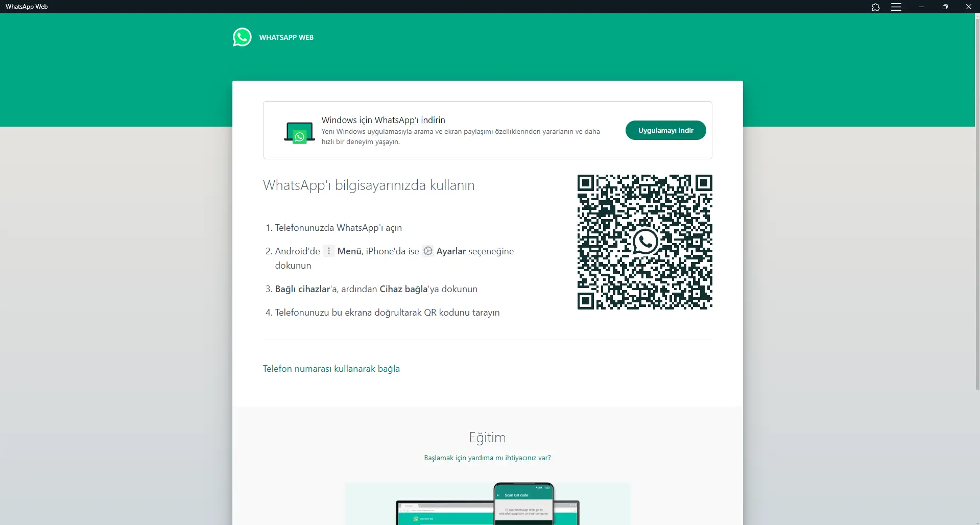Click the tutorial video thumbnail under Eğitim
The height and width of the screenshot is (525, 980).
click(x=488, y=504)
